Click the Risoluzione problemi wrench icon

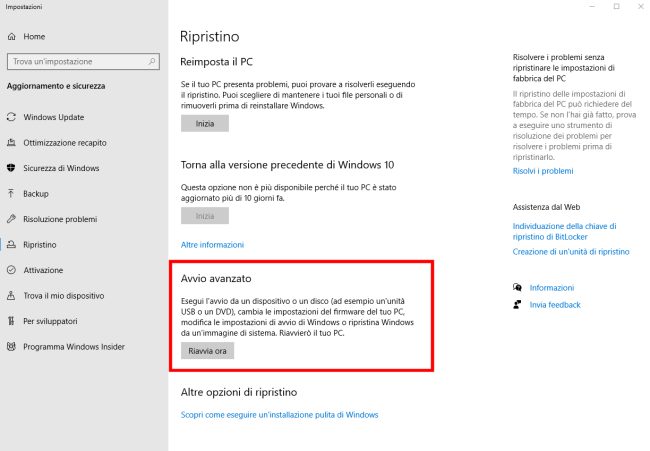click(12, 219)
